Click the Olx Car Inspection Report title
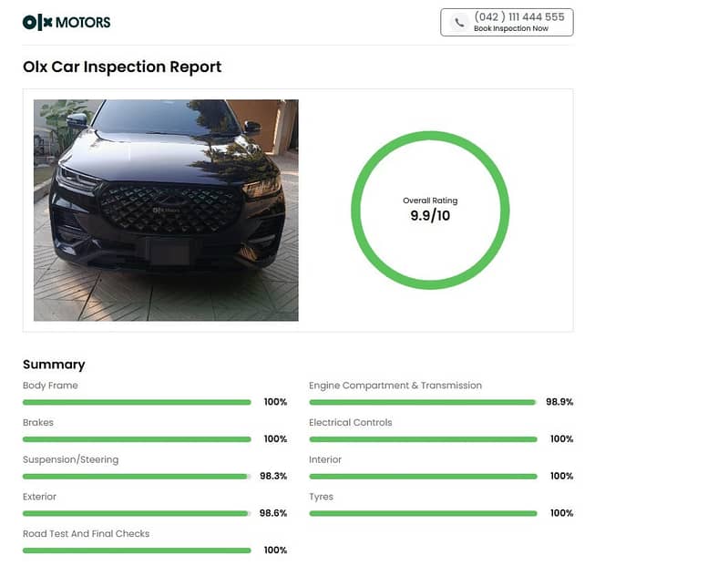Viewport: 728px width, 576px height. click(x=122, y=67)
